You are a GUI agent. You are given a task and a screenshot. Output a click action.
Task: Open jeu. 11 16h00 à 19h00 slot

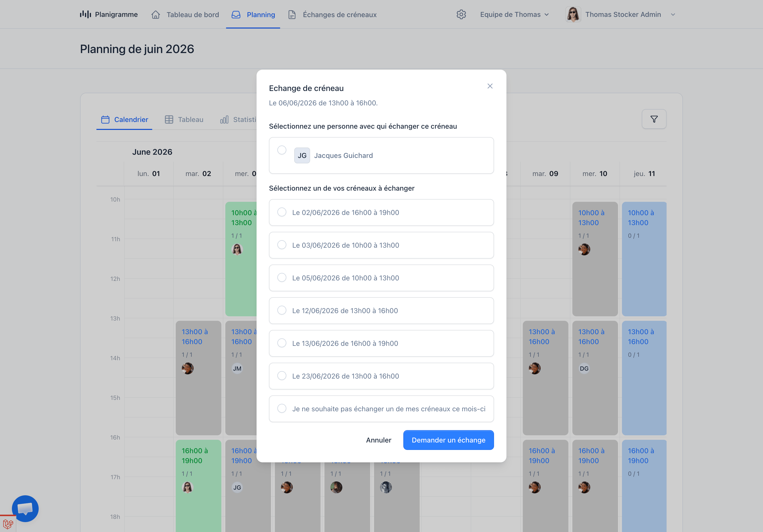tap(644, 485)
